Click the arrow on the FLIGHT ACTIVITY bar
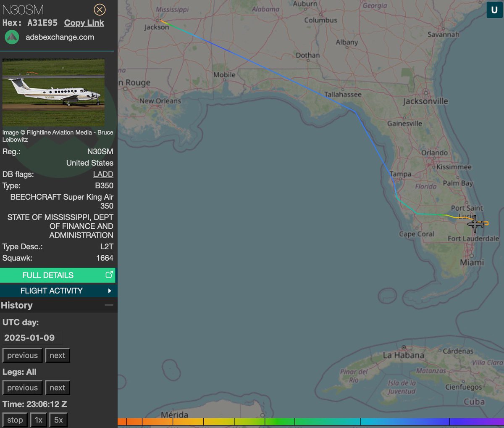Image resolution: width=504 pixels, height=428 pixels. point(110,291)
